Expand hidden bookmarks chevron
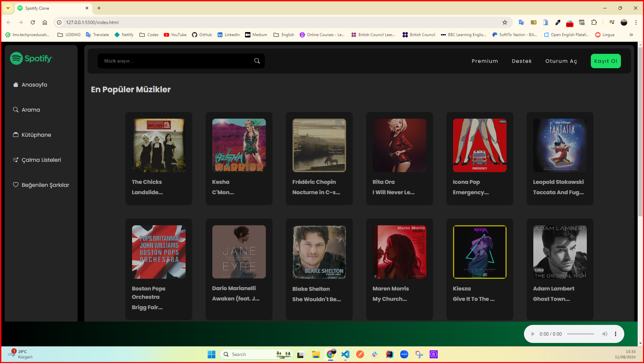 631,35
